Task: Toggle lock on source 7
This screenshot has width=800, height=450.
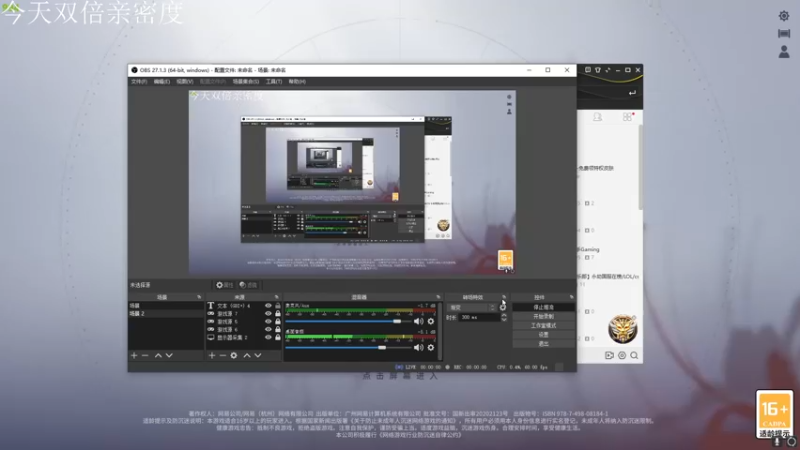Action: 278,314
